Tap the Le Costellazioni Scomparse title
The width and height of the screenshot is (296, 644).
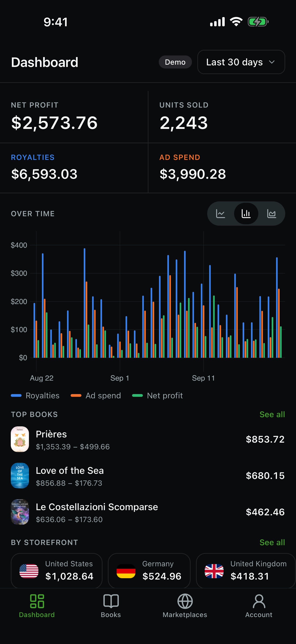pyautogui.click(x=97, y=507)
